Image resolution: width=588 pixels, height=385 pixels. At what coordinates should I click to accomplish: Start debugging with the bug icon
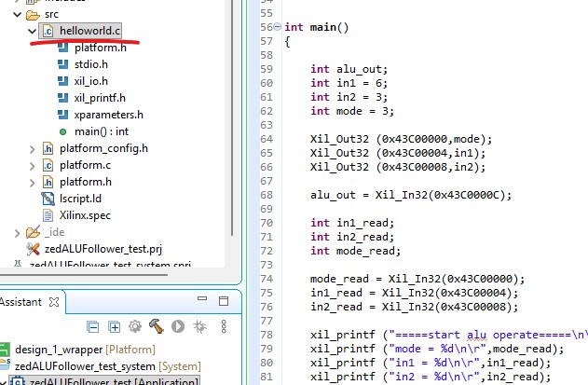coord(198,326)
